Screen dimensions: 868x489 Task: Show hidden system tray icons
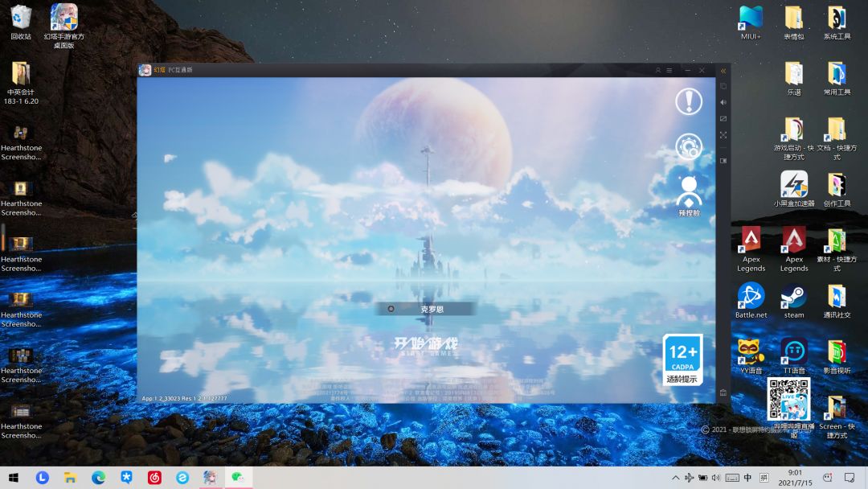pos(675,478)
